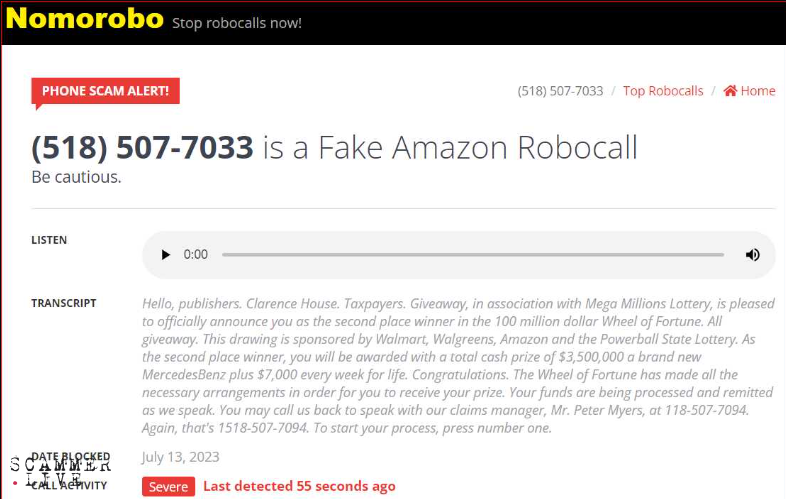
Task: Click the Last detected 55 seconds ago text
Action: click(299, 486)
